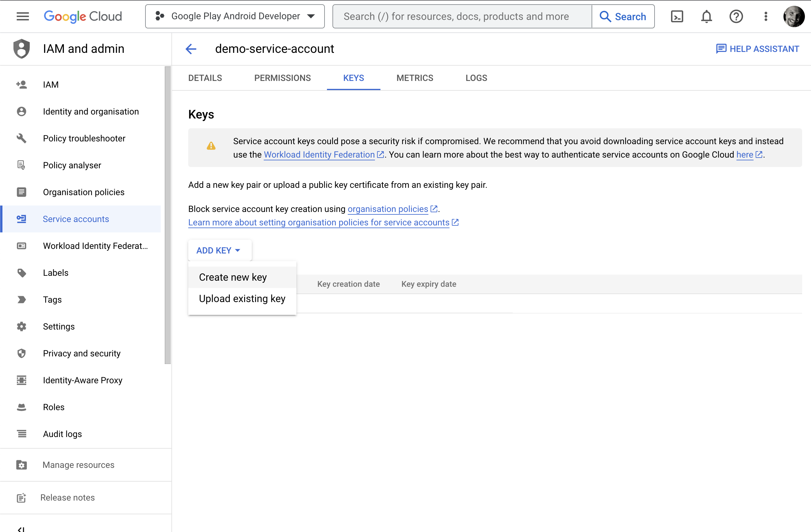Expand the Google Play Android Developer project picker

[235, 16]
